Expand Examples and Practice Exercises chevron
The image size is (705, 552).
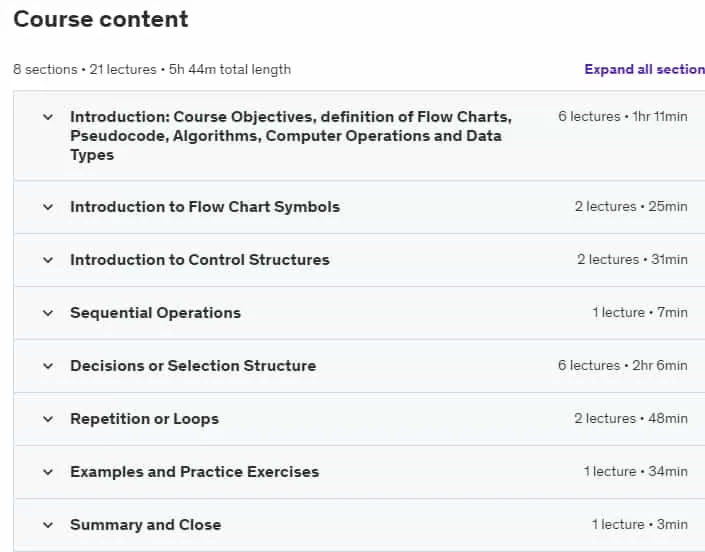pyautogui.click(x=48, y=472)
